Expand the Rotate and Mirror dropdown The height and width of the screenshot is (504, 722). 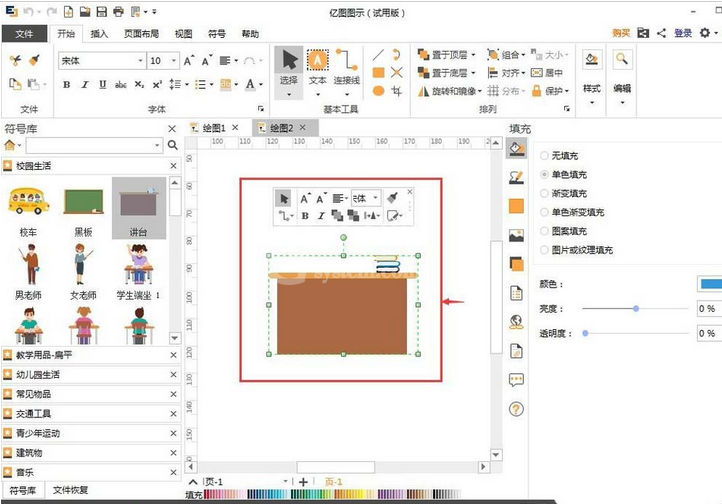click(480, 91)
